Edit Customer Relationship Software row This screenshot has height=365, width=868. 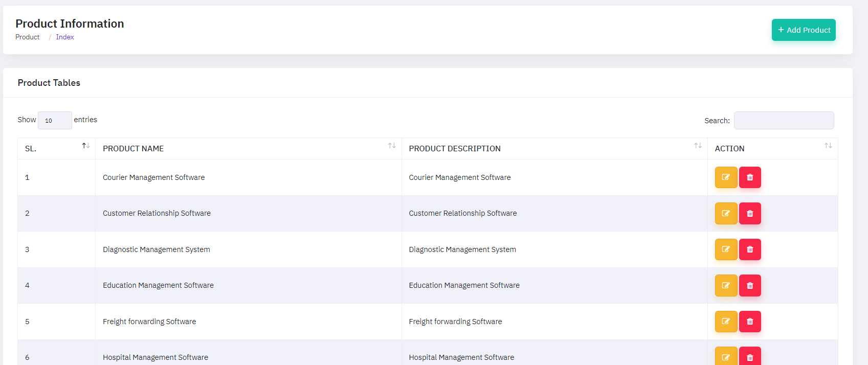[725, 214]
